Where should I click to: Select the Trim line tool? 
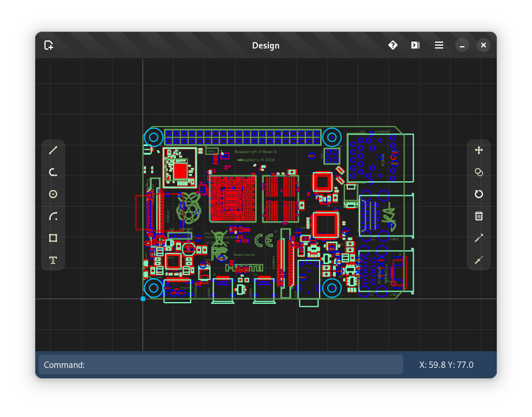479,260
